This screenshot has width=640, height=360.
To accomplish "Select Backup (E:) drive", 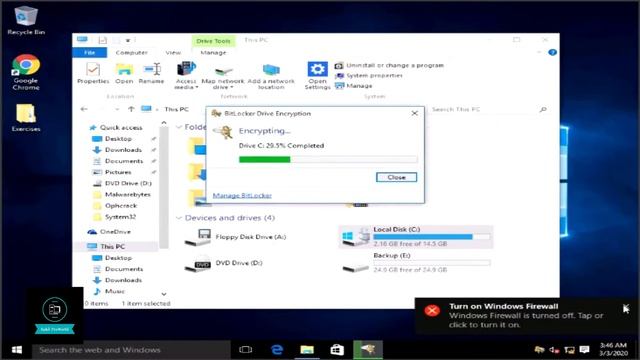I will point(416,262).
